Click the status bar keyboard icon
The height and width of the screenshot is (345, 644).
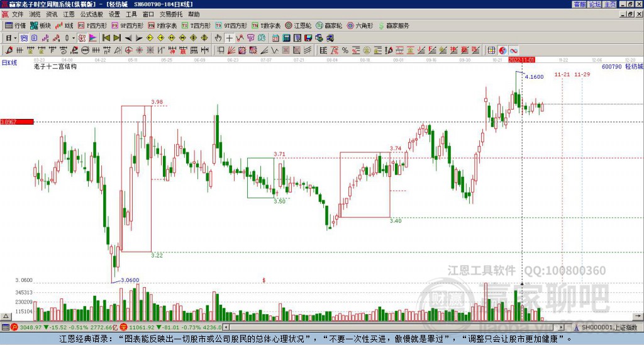5,328
